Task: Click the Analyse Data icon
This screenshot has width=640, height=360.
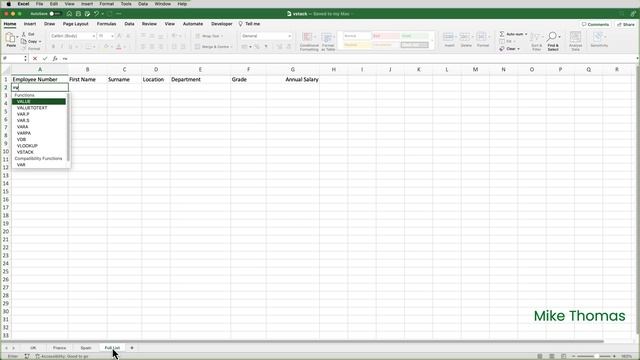Action: [575, 41]
